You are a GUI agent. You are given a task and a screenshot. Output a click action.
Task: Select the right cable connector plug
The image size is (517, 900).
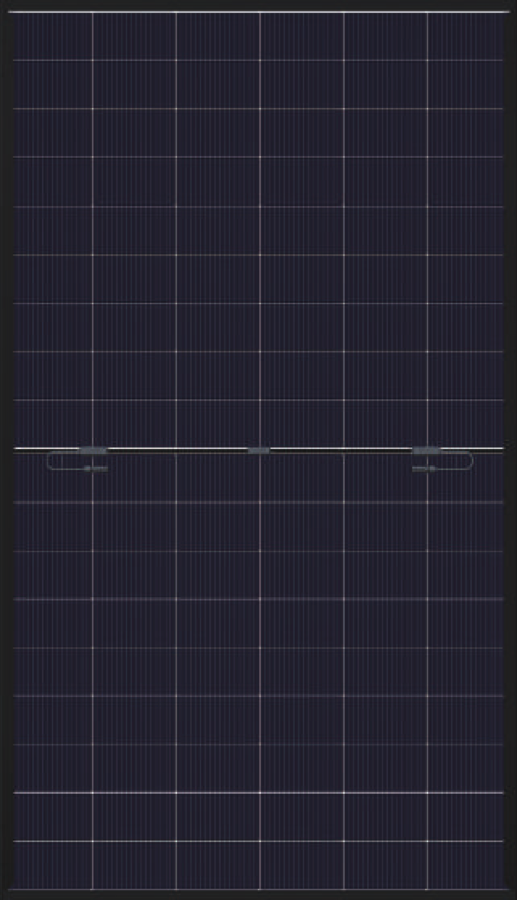423,469
